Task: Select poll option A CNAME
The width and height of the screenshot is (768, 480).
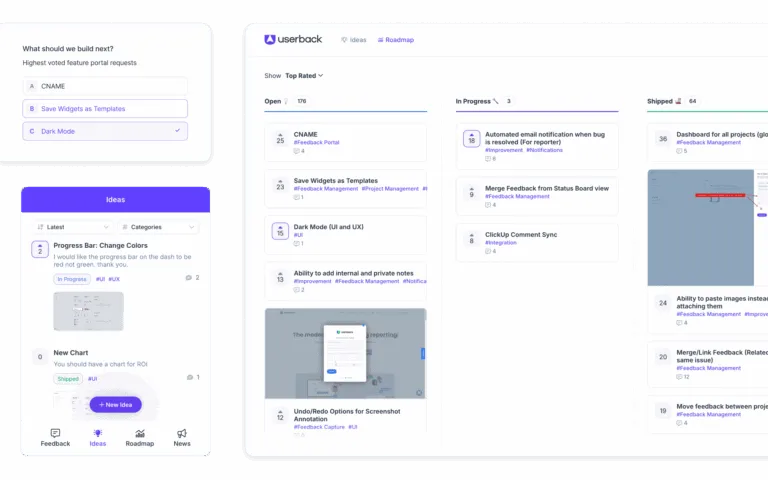Action: [105, 86]
